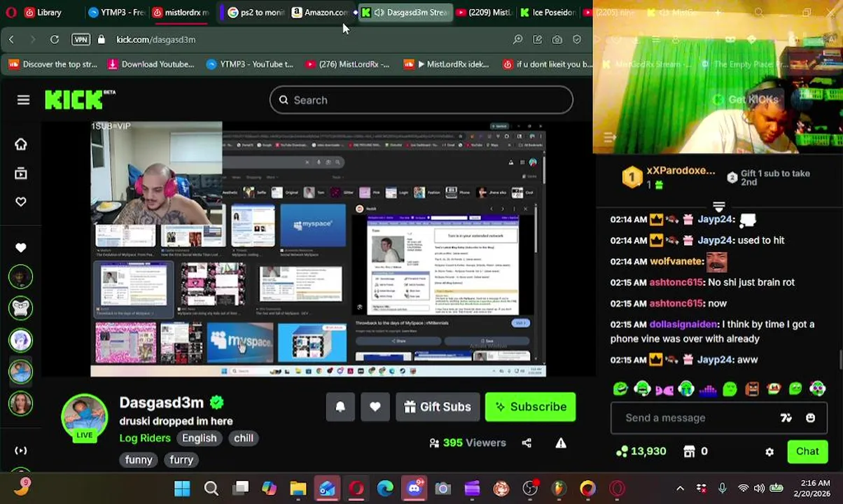Switch to the Amazon.com tab
Image resolution: width=843 pixels, height=504 pixels.
[321, 12]
